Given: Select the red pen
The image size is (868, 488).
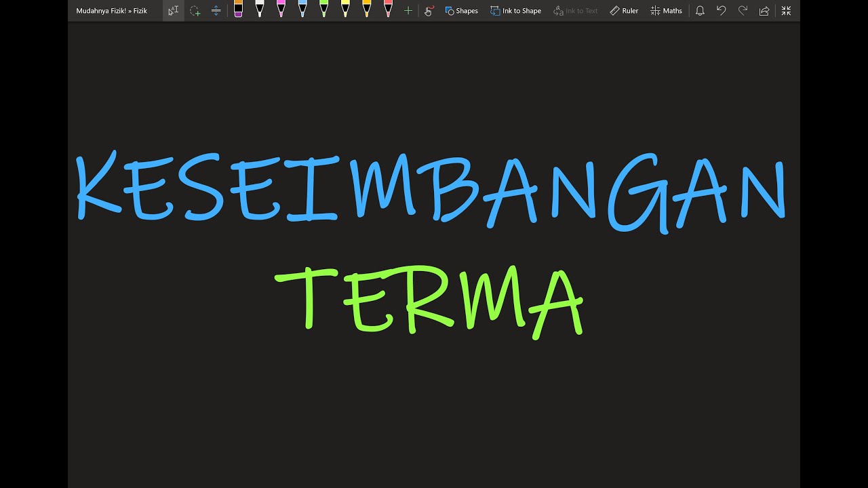Looking at the screenshot, I should [388, 9].
